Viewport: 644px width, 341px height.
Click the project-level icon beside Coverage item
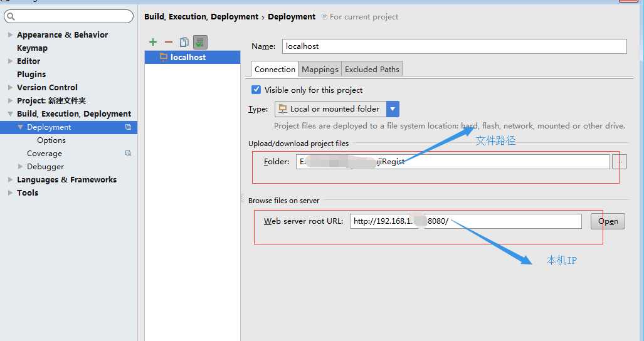tap(128, 154)
